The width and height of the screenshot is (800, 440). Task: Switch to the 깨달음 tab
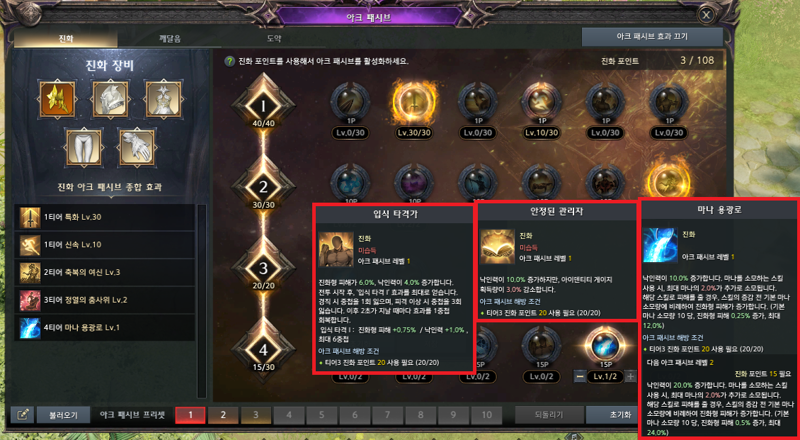[169, 38]
